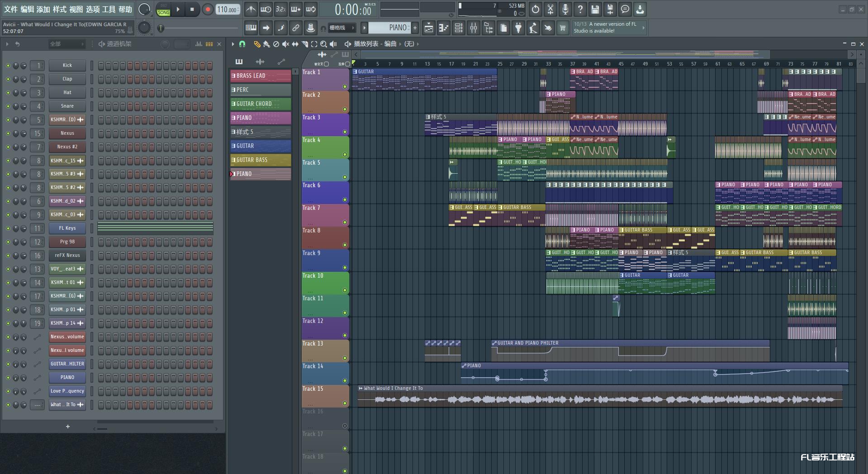Viewport: 868px width, 474px height.
Task: Click the microphone one-click recording icon
Action: pyautogui.click(x=565, y=9)
